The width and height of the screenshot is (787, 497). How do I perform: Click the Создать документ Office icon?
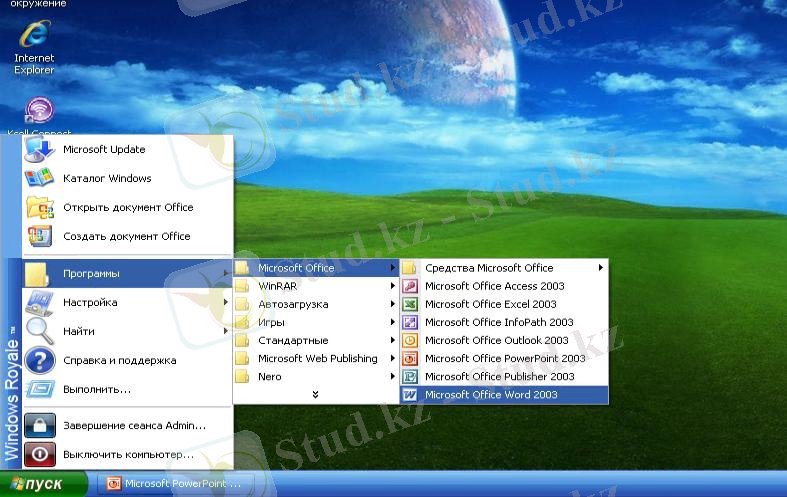40,236
